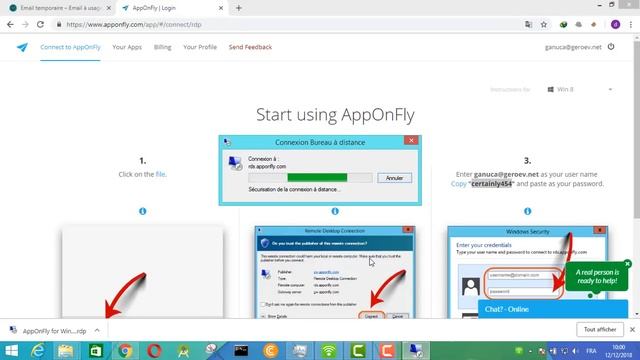Click the remote desktop icon in dialog title
This screenshot has height=360, width=640.
227,142
